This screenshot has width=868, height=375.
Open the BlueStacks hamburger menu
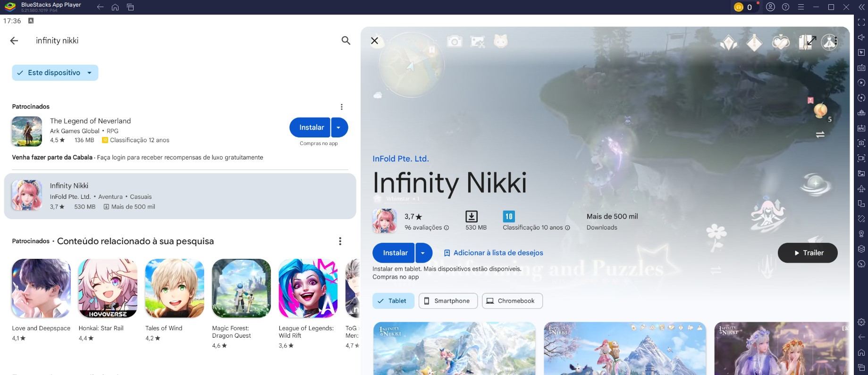pos(801,7)
